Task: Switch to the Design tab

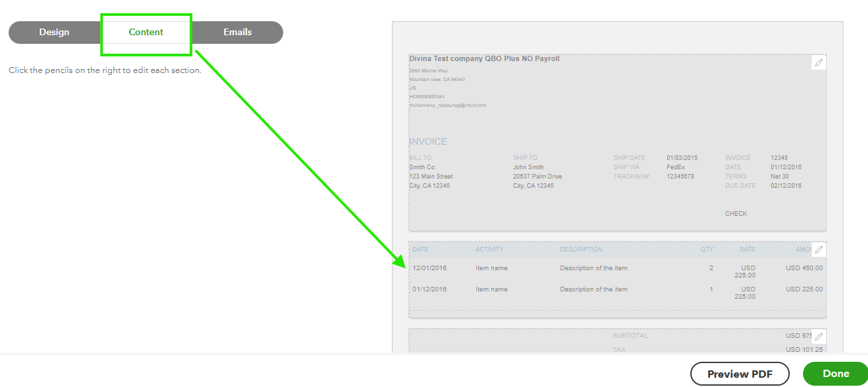Action: tap(54, 31)
